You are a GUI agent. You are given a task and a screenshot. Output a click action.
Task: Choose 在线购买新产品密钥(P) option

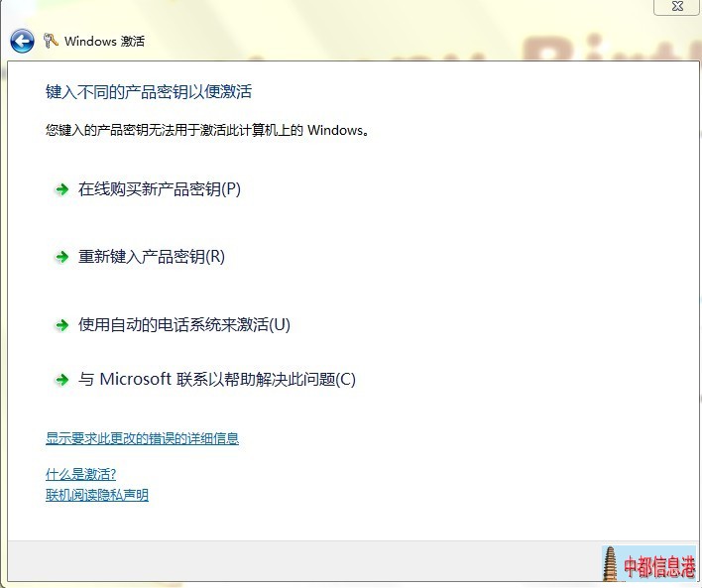pyautogui.click(x=159, y=189)
